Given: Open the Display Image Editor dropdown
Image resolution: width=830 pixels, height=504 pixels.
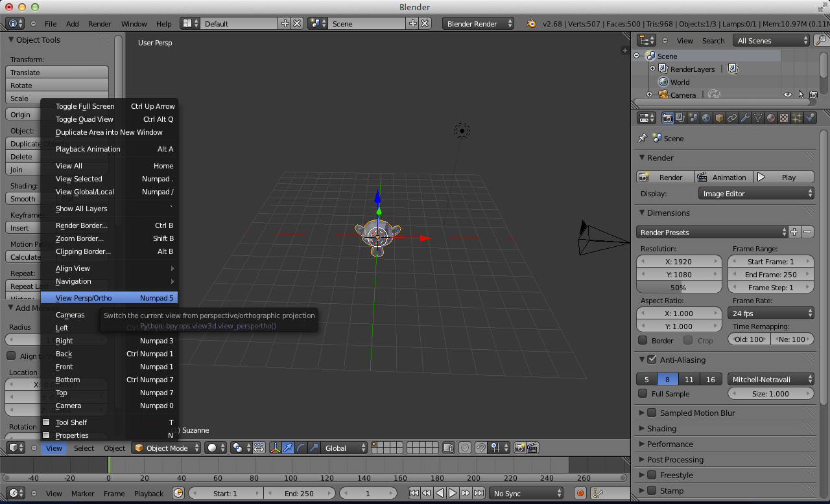Looking at the screenshot, I should click(x=756, y=193).
